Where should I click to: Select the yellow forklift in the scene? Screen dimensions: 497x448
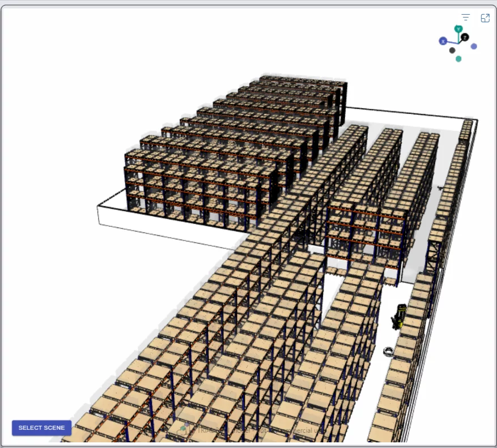coord(399,316)
